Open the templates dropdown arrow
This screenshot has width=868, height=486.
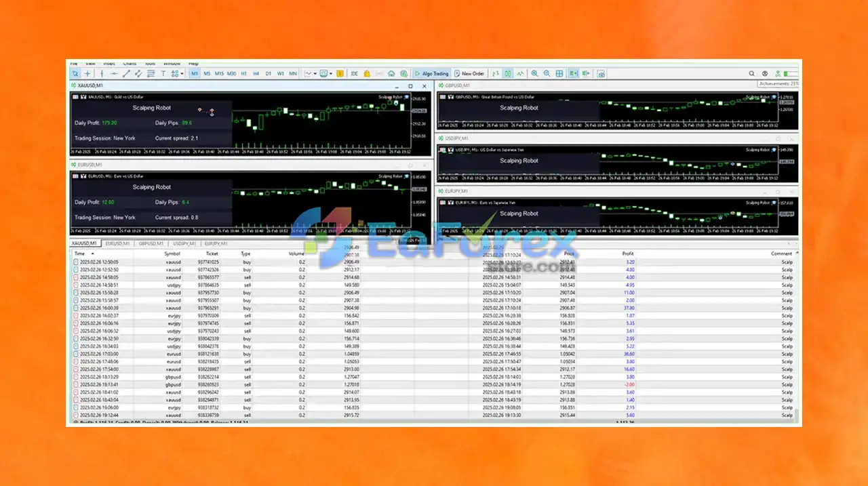point(330,73)
